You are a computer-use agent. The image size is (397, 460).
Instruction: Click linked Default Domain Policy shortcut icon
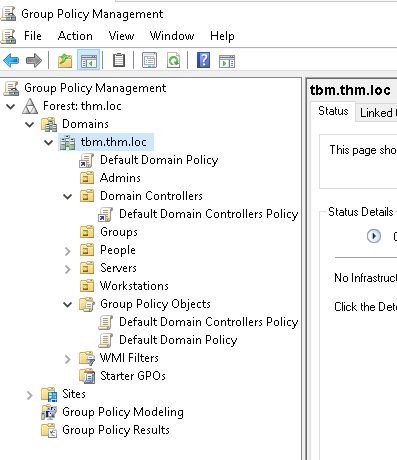[x=87, y=160]
